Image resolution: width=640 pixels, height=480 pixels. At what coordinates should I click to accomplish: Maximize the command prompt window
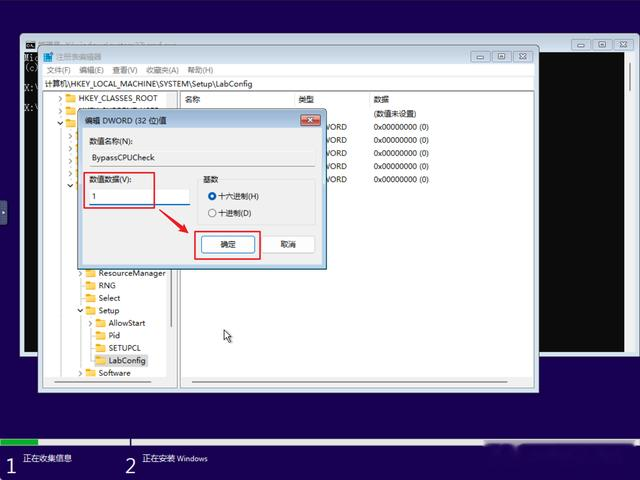pyautogui.click(x=602, y=44)
